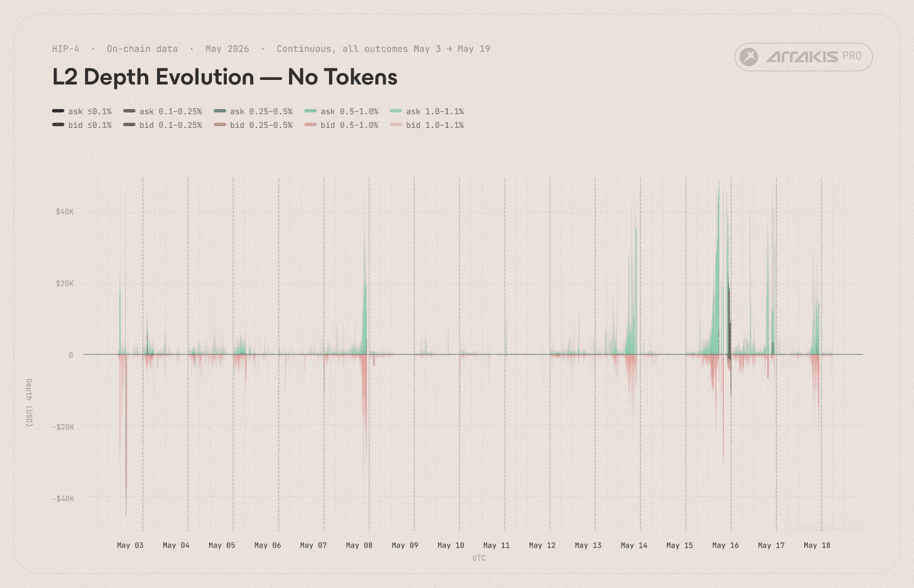Click the 'Depth (USD)' axis title
The image size is (914, 588).
click(29, 402)
